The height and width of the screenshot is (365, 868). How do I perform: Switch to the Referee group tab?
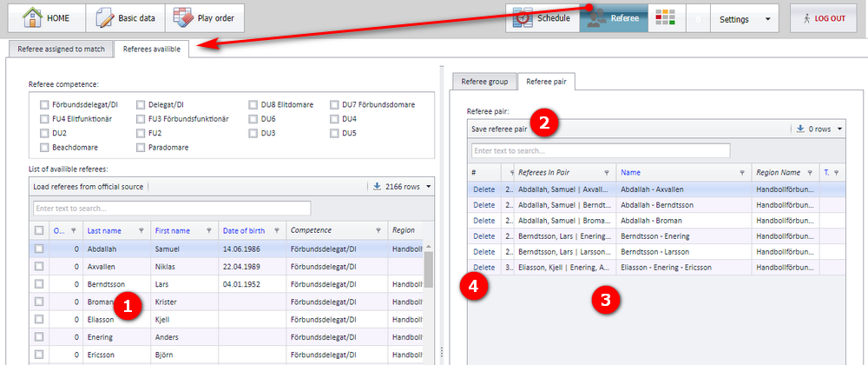pyautogui.click(x=484, y=82)
